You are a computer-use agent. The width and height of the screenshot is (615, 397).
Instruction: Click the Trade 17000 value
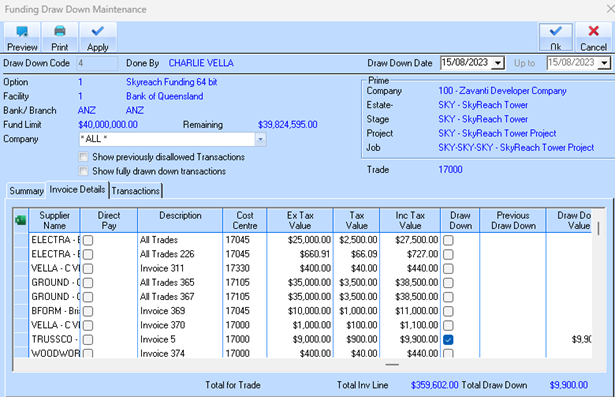(450, 169)
